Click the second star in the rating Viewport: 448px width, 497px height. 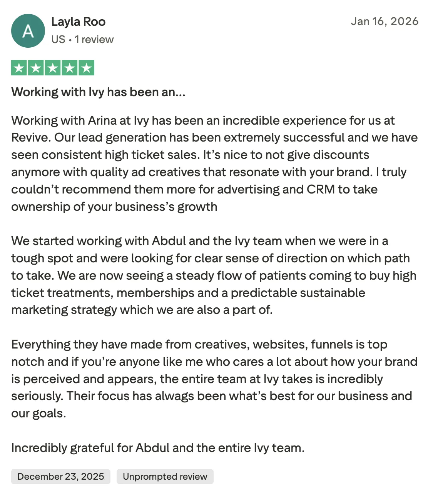point(36,68)
